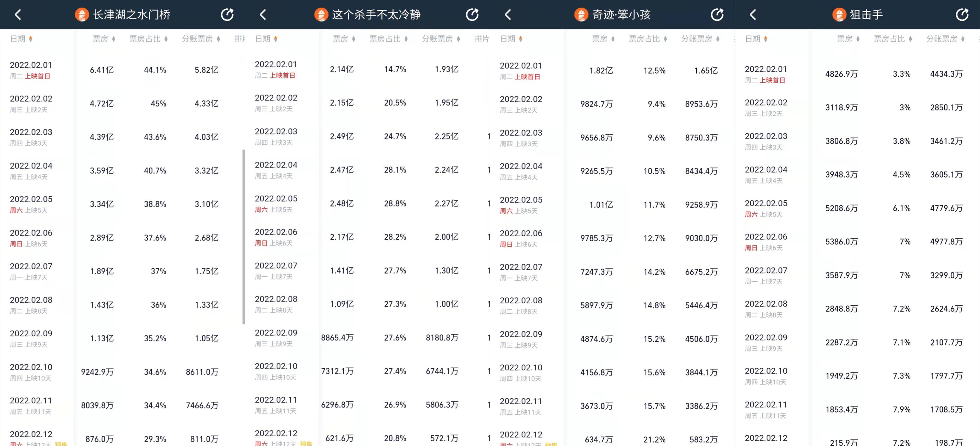The height and width of the screenshot is (446, 980).
Task: Sort 长津湖之水门桥 table by 票房
Action: tap(104, 39)
